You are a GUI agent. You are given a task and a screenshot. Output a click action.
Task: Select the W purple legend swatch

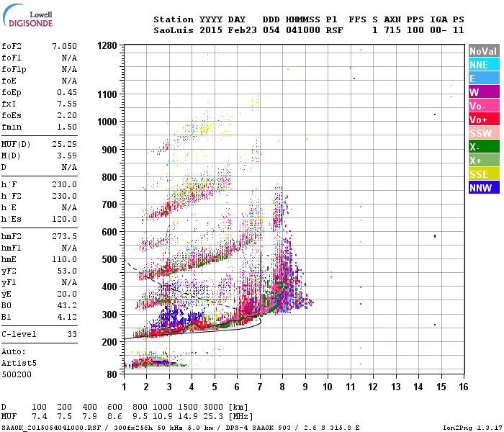[x=484, y=92]
